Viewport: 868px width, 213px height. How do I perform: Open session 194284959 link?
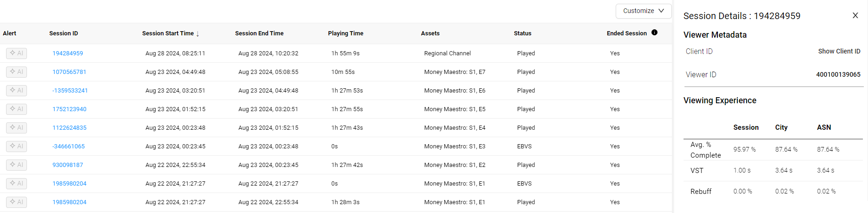point(68,53)
